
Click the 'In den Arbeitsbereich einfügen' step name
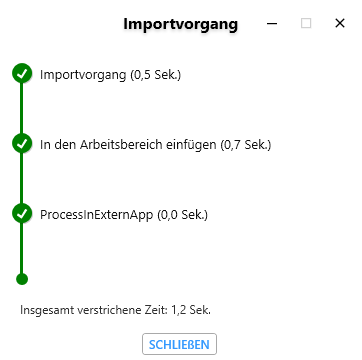point(128,145)
